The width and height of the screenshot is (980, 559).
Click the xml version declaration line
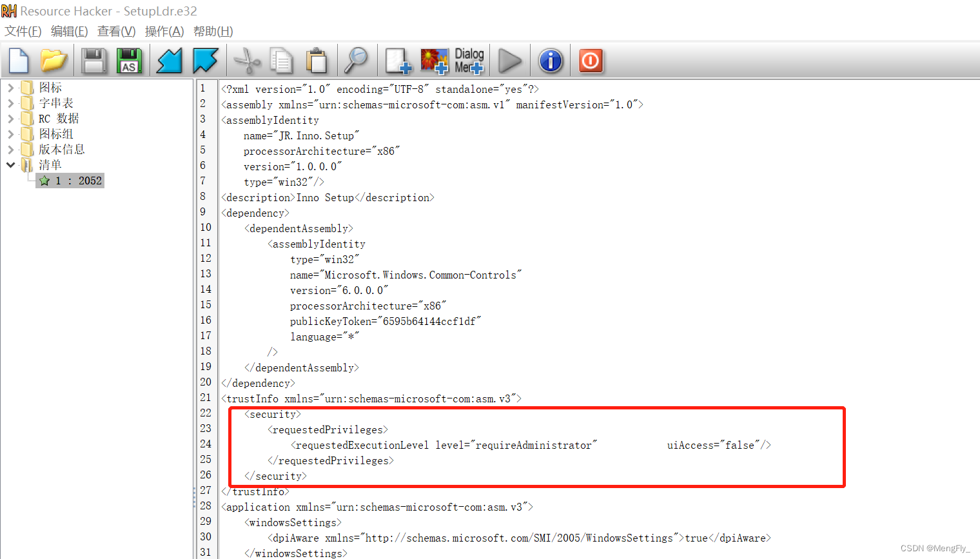coord(380,89)
